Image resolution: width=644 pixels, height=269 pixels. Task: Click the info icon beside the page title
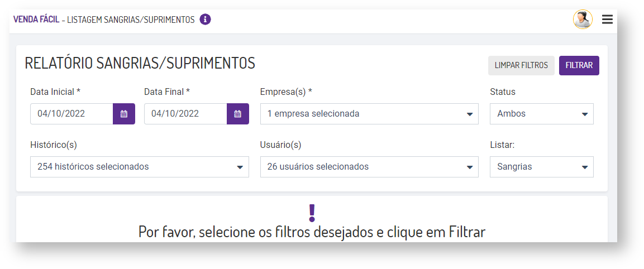pos(205,20)
